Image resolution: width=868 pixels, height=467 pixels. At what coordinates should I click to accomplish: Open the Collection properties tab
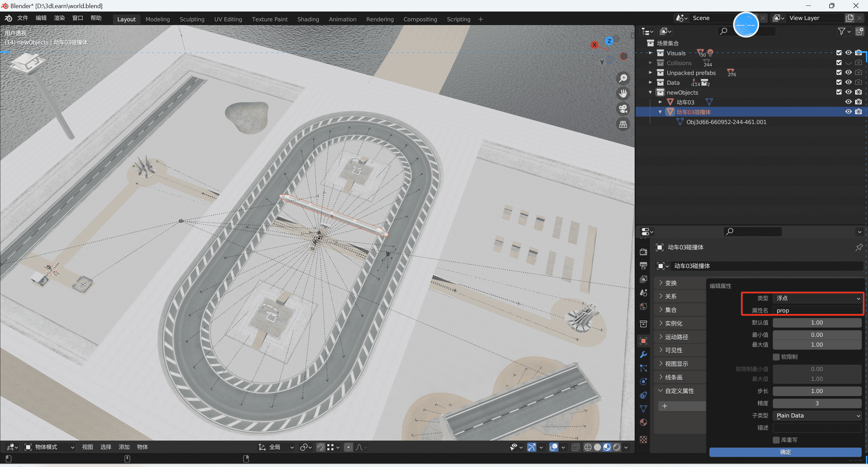pos(643,324)
